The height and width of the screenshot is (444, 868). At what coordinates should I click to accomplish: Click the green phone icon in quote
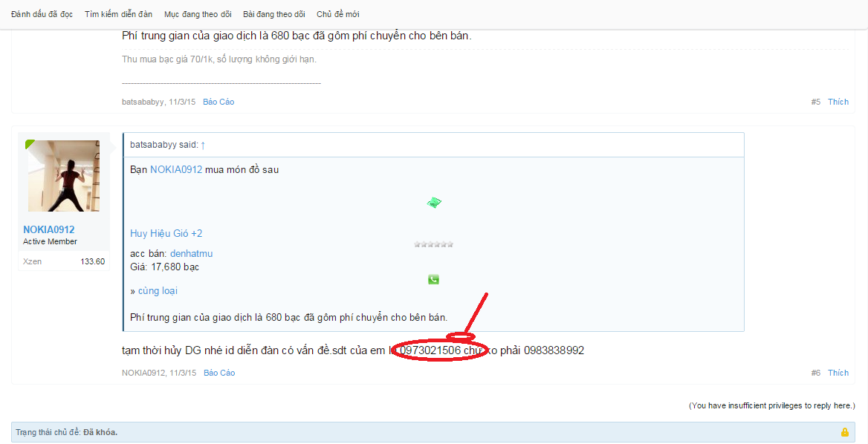point(433,279)
